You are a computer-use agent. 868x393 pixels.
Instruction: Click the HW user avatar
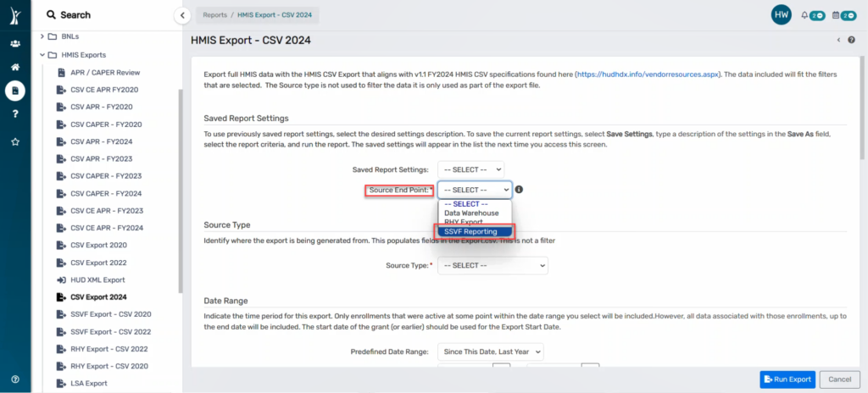click(x=781, y=15)
